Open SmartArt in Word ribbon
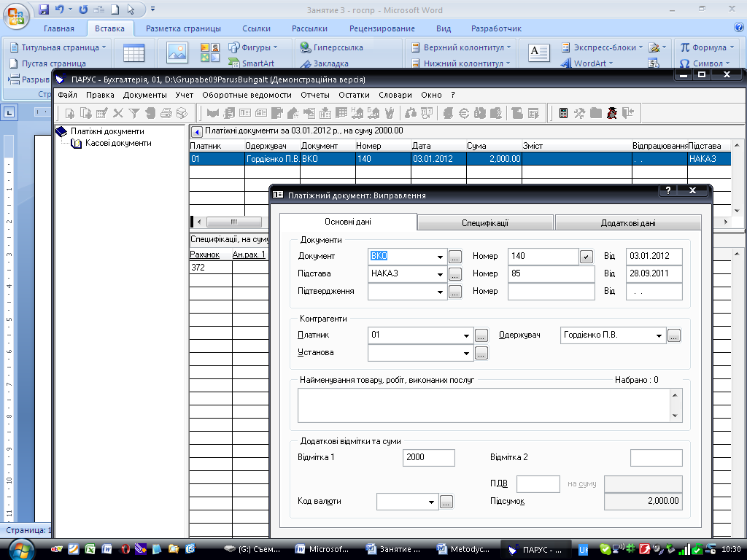 tap(252, 63)
